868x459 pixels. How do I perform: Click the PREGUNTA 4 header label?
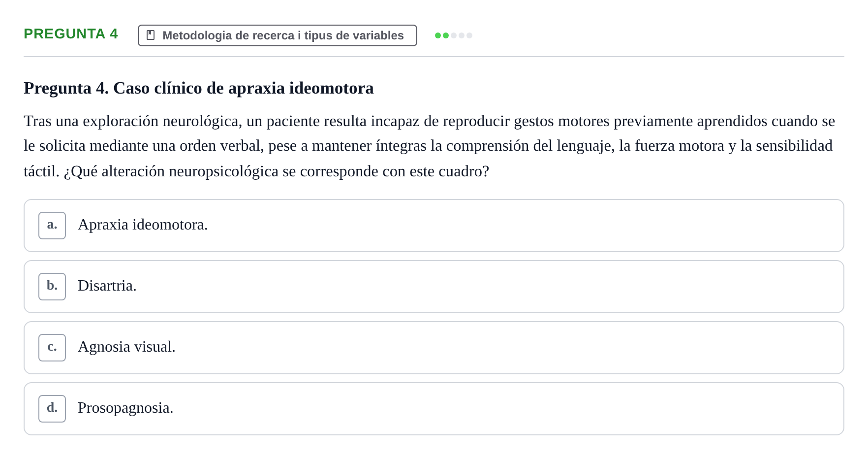71,34
